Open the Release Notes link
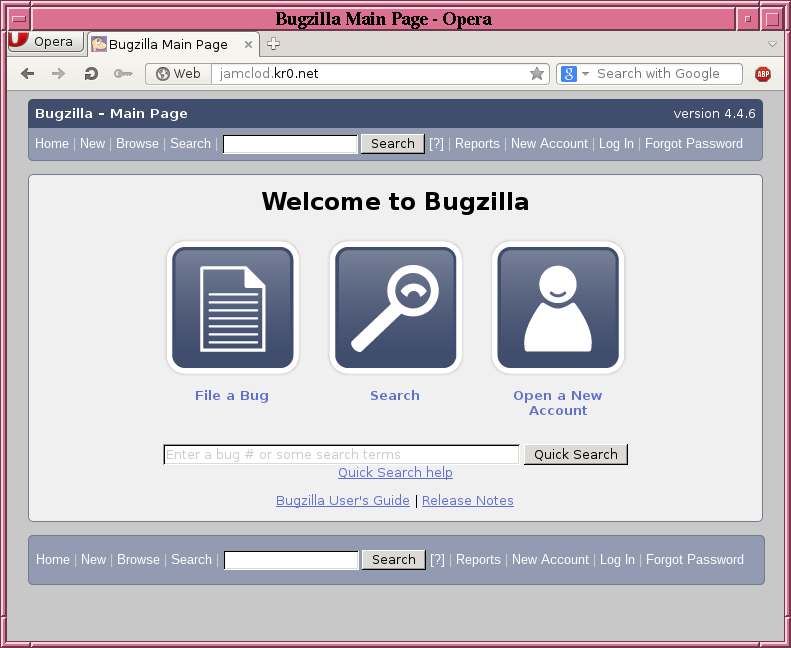 [468, 500]
